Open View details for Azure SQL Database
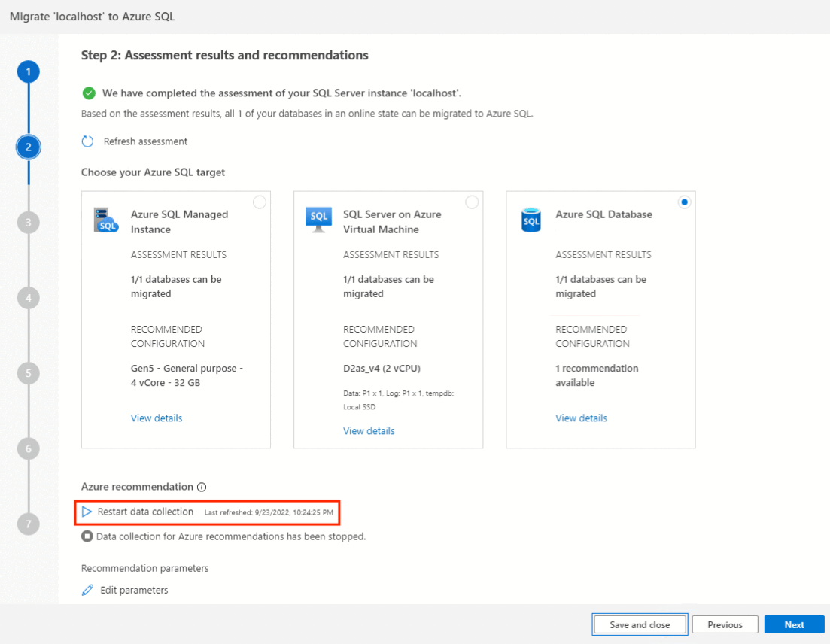The image size is (830, 644). click(x=581, y=418)
